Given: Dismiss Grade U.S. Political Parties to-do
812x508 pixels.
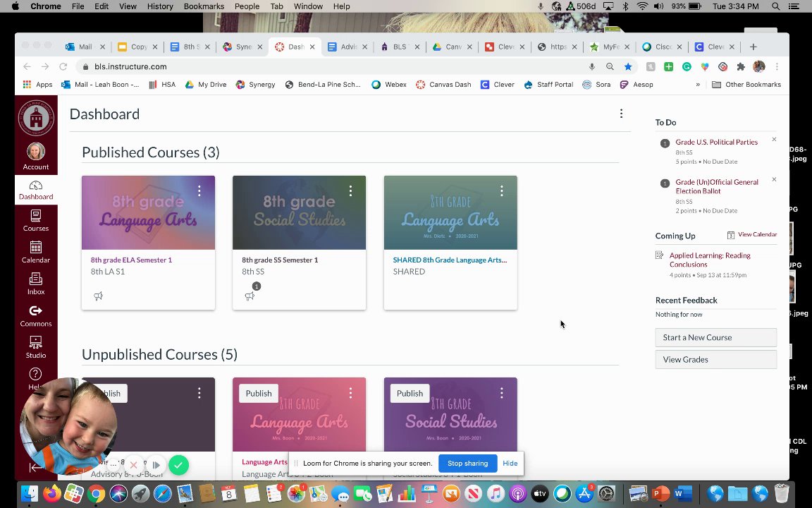Looking at the screenshot, I should point(774,140).
